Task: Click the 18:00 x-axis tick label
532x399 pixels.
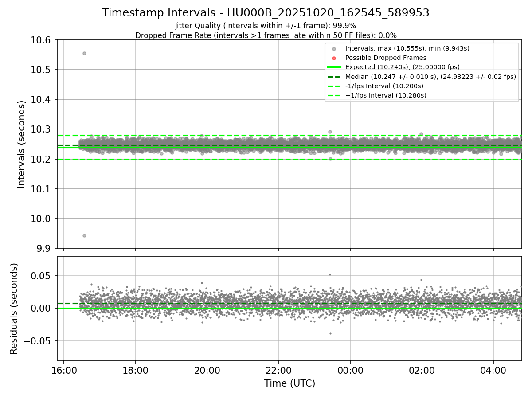Action: click(x=135, y=370)
